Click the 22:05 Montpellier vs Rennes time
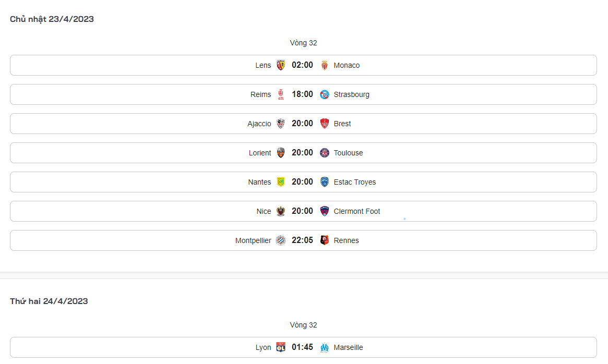Image resolution: width=608 pixels, height=364 pixels. tap(303, 240)
